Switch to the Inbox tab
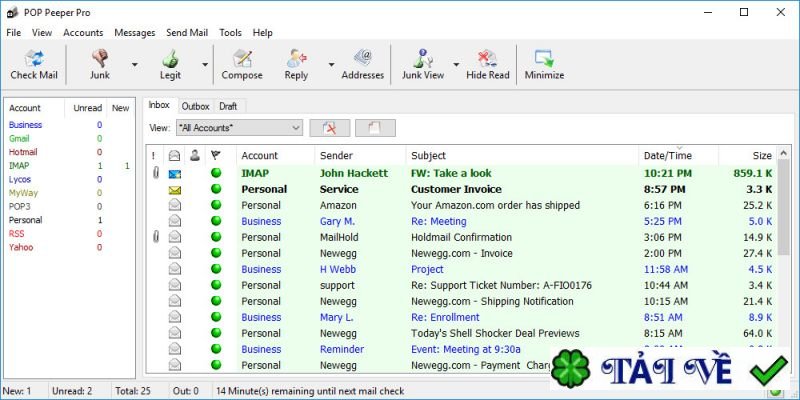 [x=159, y=105]
